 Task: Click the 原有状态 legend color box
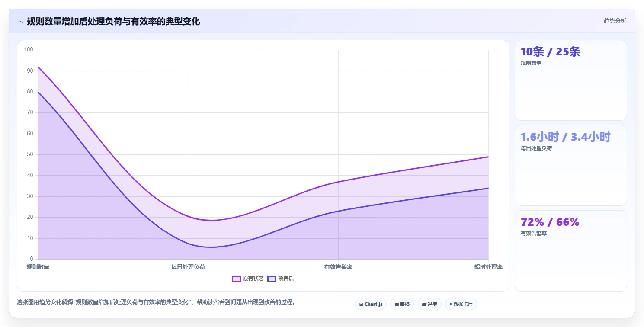(236, 279)
